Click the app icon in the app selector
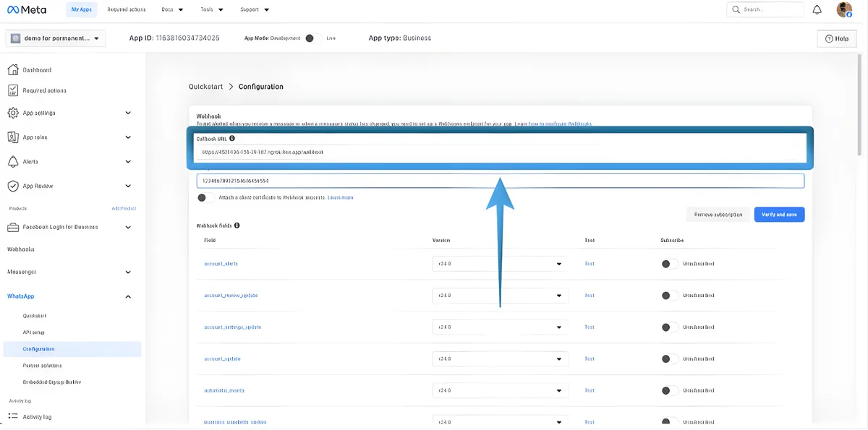Viewport: 868px width, 430px height. [x=15, y=38]
